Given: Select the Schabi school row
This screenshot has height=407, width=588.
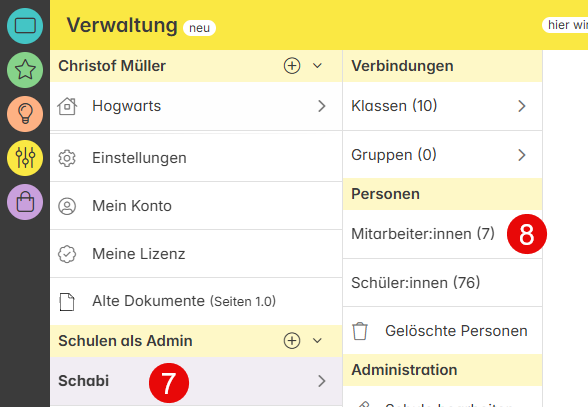Looking at the screenshot, I should tap(196, 381).
